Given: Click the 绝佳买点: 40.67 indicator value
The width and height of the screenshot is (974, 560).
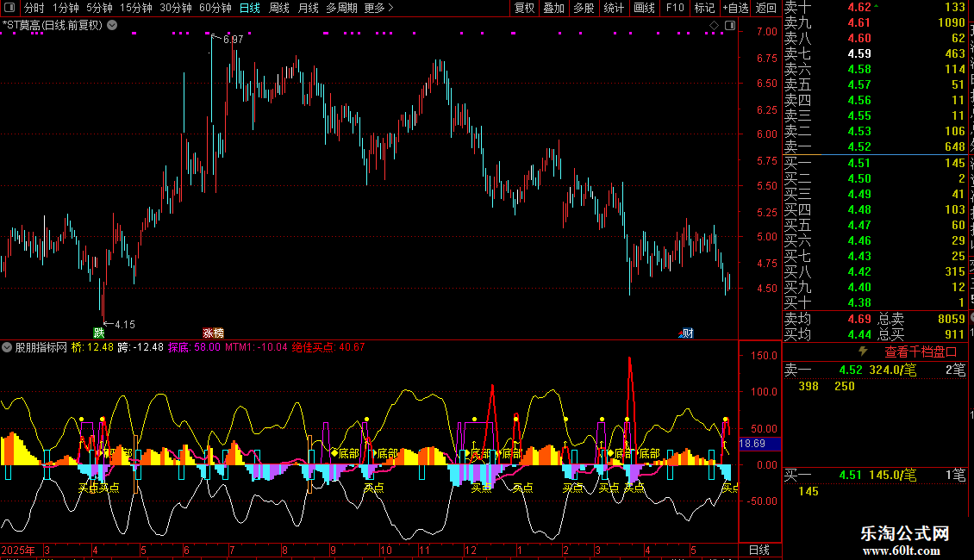Looking at the screenshot, I should (x=328, y=348).
